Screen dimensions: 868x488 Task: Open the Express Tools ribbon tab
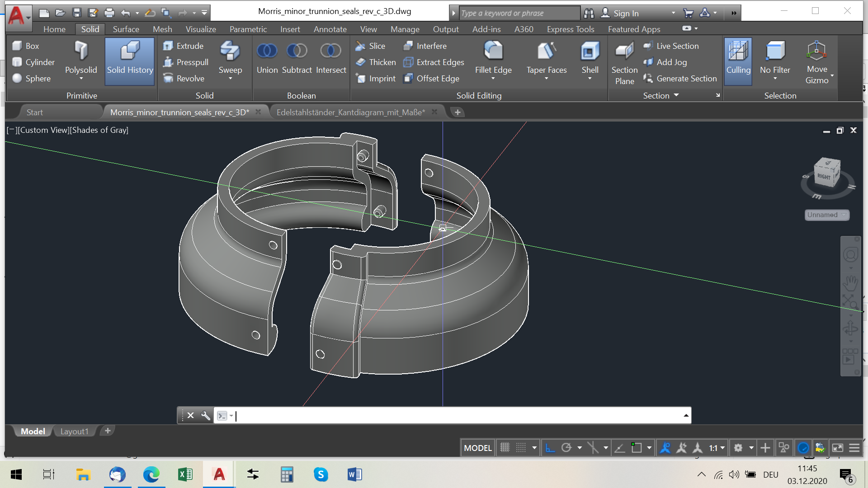[x=571, y=29]
